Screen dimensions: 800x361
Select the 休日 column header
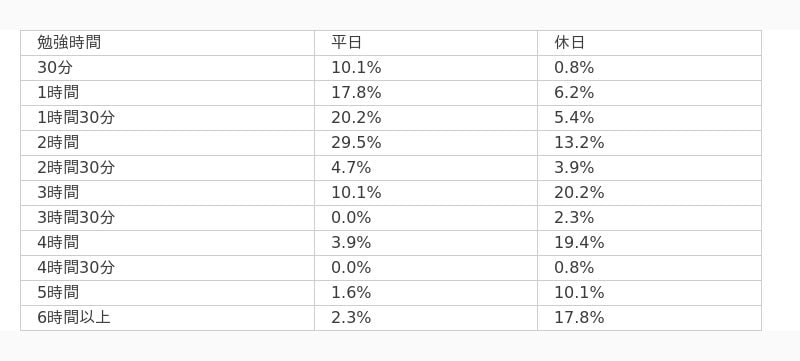[x=649, y=43]
